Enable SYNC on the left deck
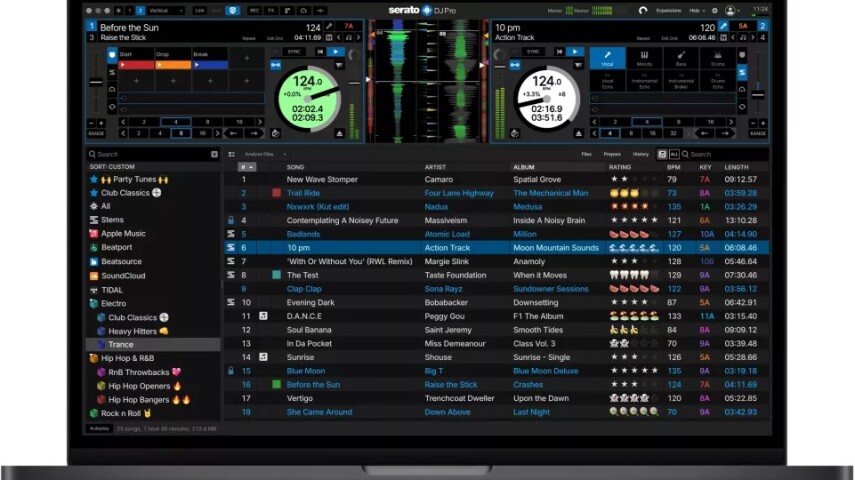This screenshot has width=855, height=480. 294,52
